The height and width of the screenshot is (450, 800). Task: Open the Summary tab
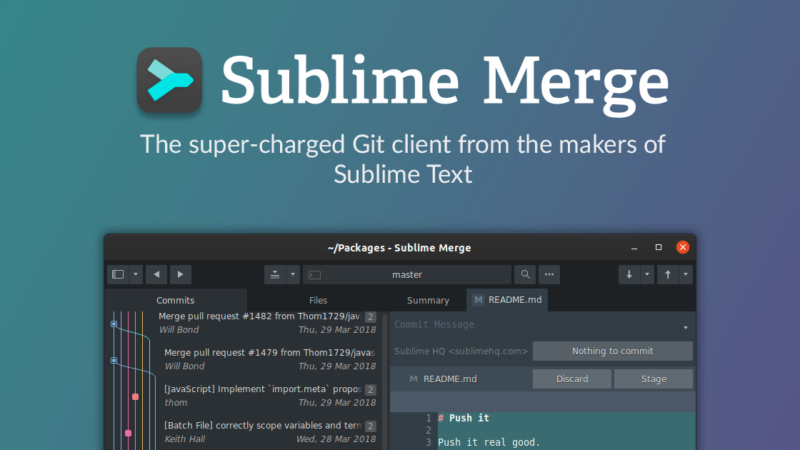click(x=427, y=300)
